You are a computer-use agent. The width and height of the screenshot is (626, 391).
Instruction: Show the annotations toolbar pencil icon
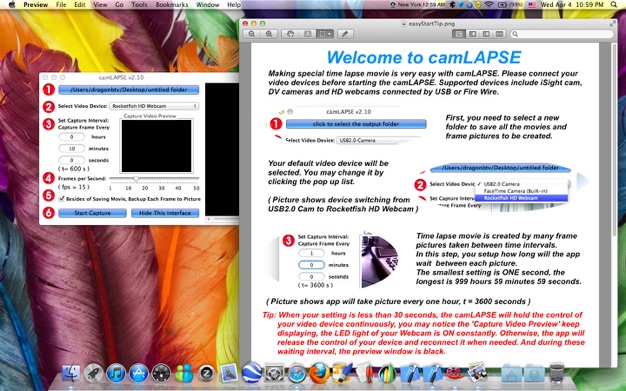click(345, 34)
